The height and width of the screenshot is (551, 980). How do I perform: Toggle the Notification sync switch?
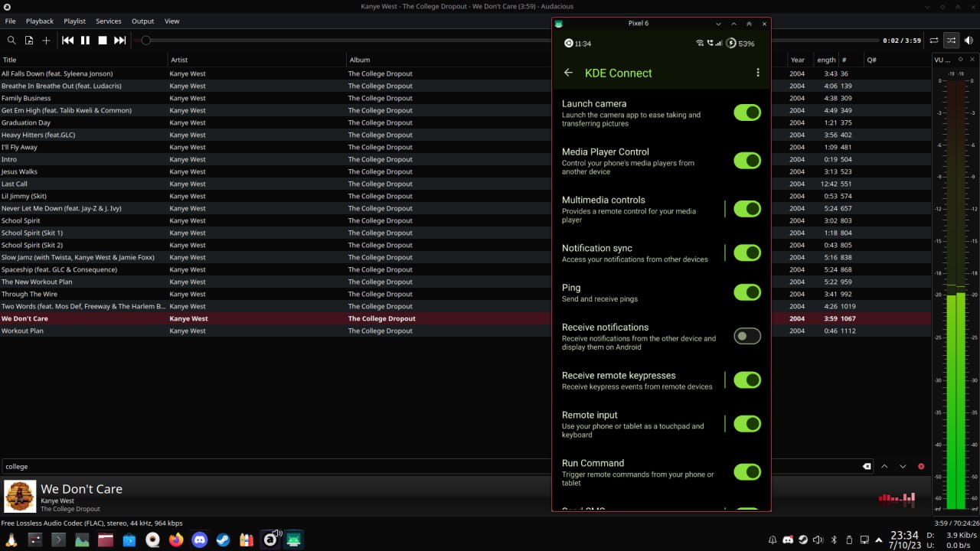click(747, 253)
